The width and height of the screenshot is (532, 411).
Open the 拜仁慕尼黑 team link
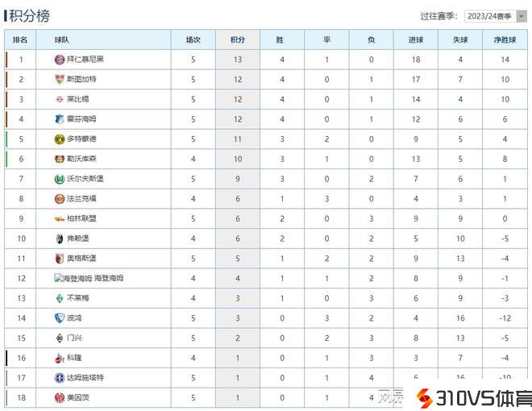85,60
